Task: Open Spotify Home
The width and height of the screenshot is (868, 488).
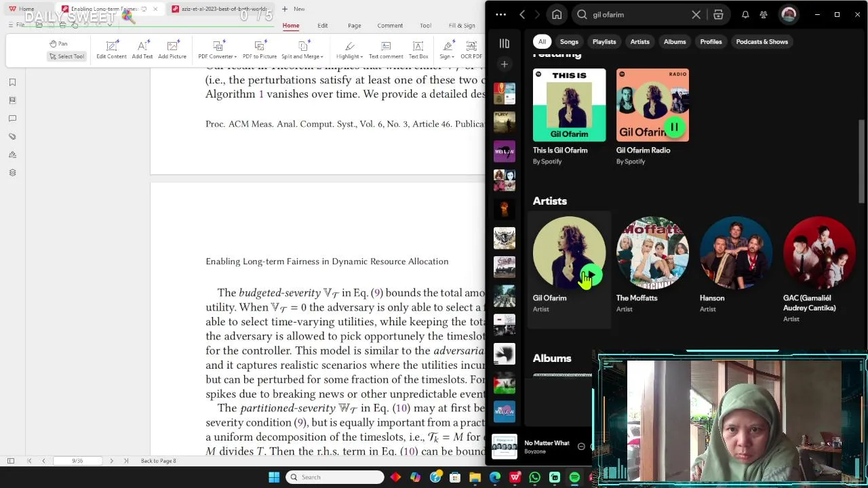Action: click(x=557, y=14)
